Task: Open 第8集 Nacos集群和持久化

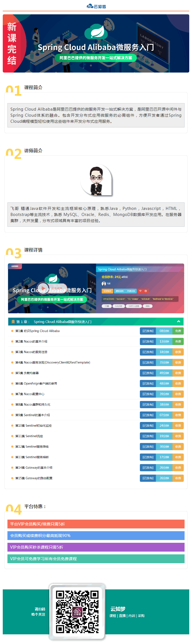Action: 33,405
